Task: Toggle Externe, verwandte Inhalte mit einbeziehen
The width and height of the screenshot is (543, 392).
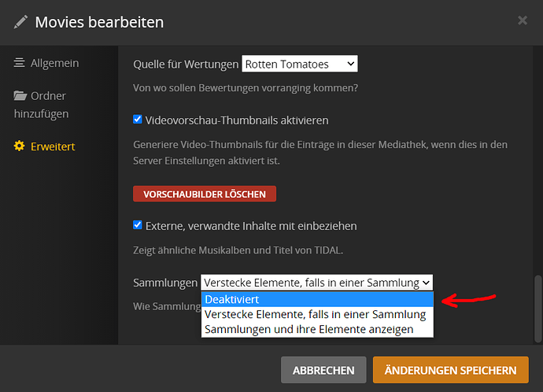Action: click(138, 225)
